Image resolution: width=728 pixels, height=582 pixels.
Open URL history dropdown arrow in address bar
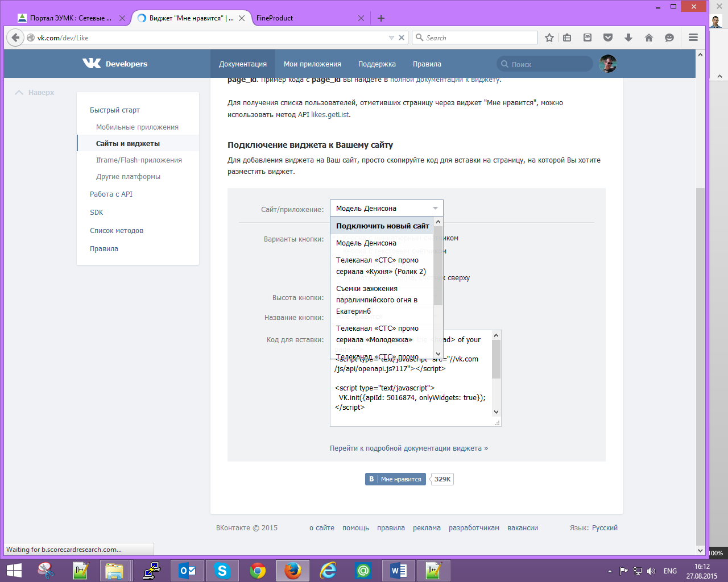(391, 38)
